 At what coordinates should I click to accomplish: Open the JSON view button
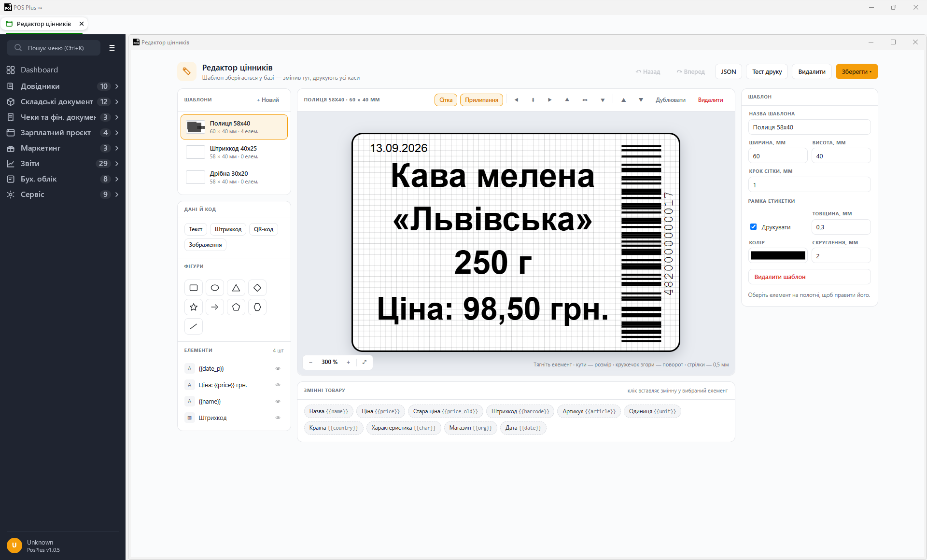pyautogui.click(x=728, y=71)
